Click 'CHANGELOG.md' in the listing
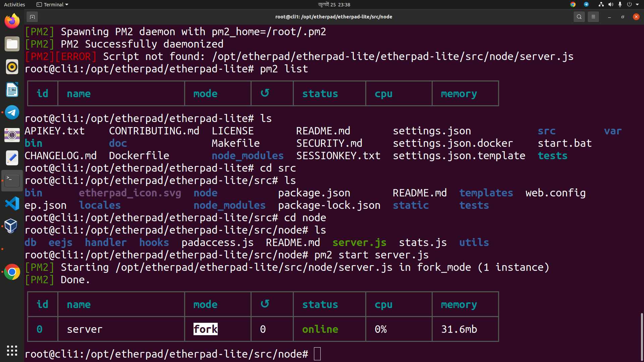The height and width of the screenshot is (362, 644). [x=61, y=156]
